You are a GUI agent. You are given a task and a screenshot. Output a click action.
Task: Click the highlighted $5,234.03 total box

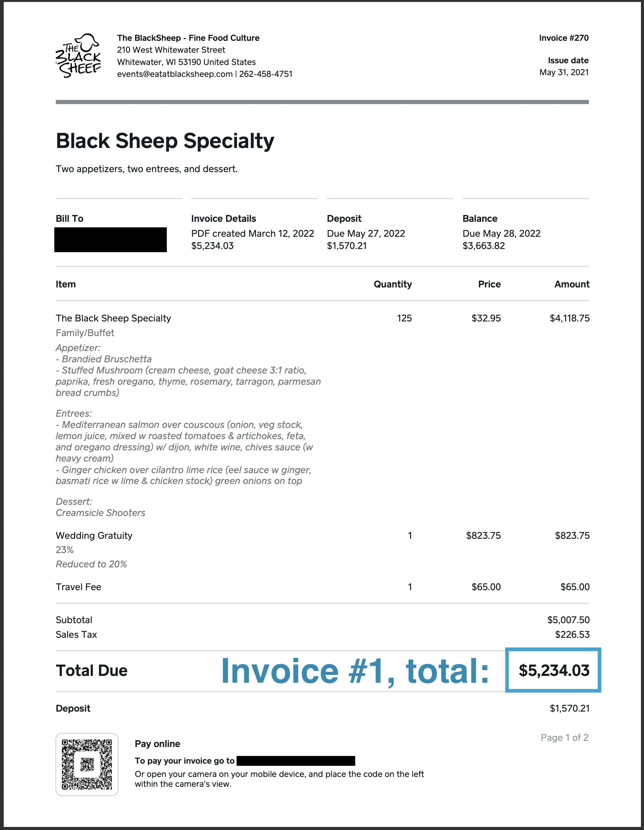coord(553,670)
